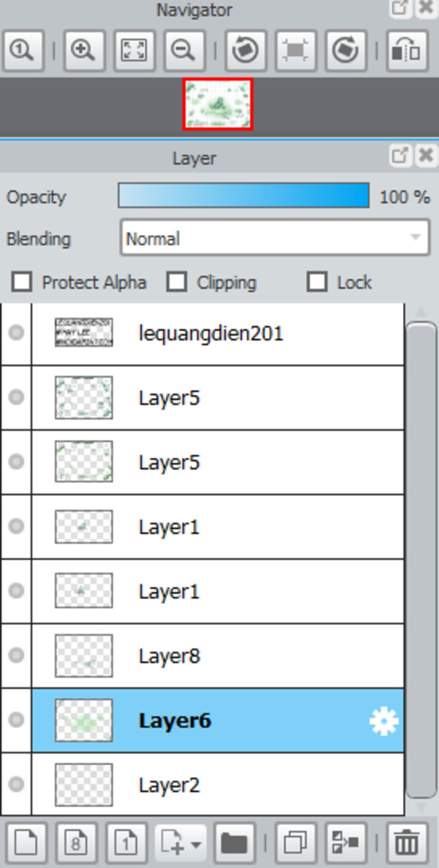Open Layer6 settings gear
The height and width of the screenshot is (868, 439).
384,721
